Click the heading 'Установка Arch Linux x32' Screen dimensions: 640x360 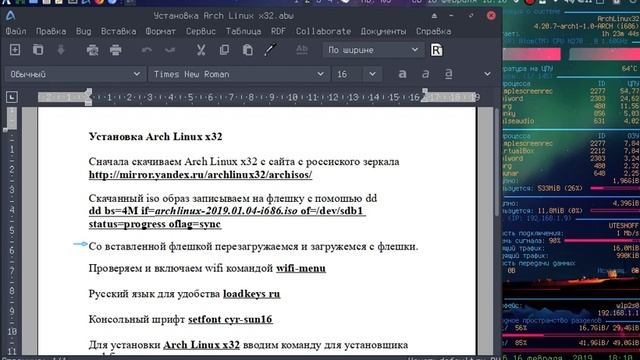click(156, 136)
